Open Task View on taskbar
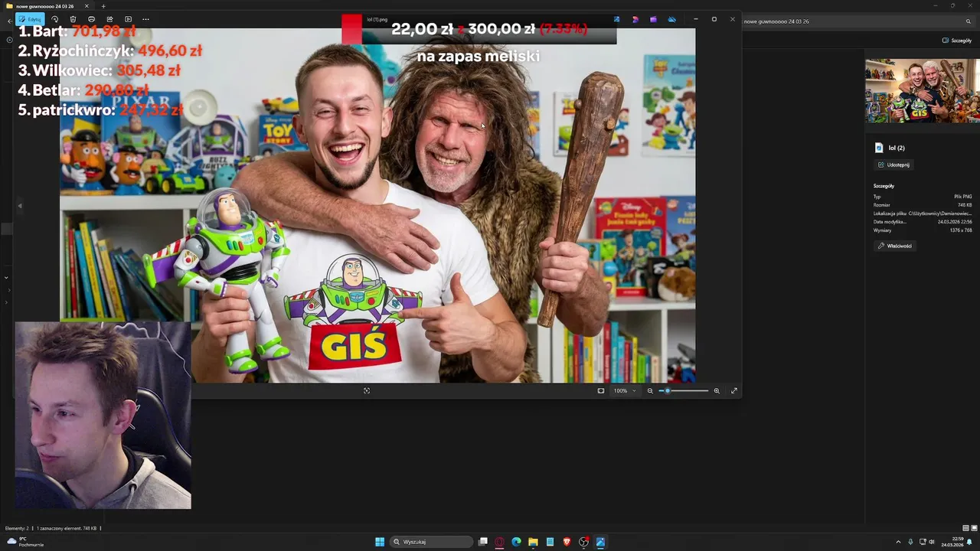 point(483,542)
